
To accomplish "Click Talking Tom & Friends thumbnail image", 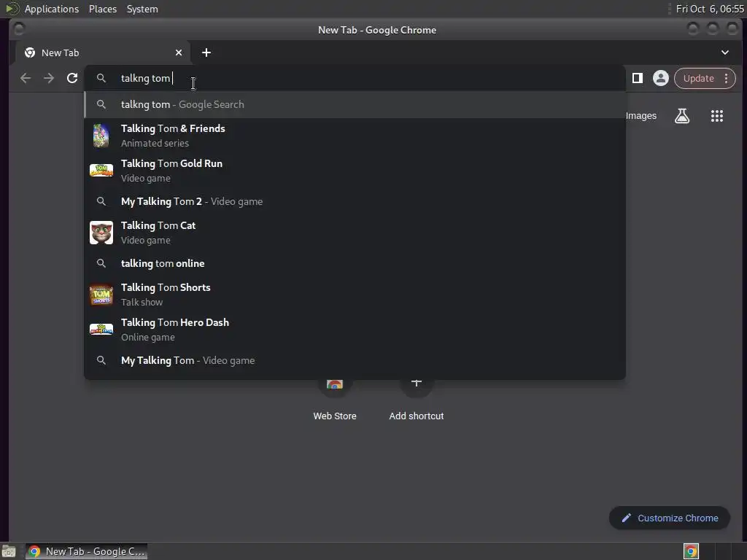I will (101, 136).
